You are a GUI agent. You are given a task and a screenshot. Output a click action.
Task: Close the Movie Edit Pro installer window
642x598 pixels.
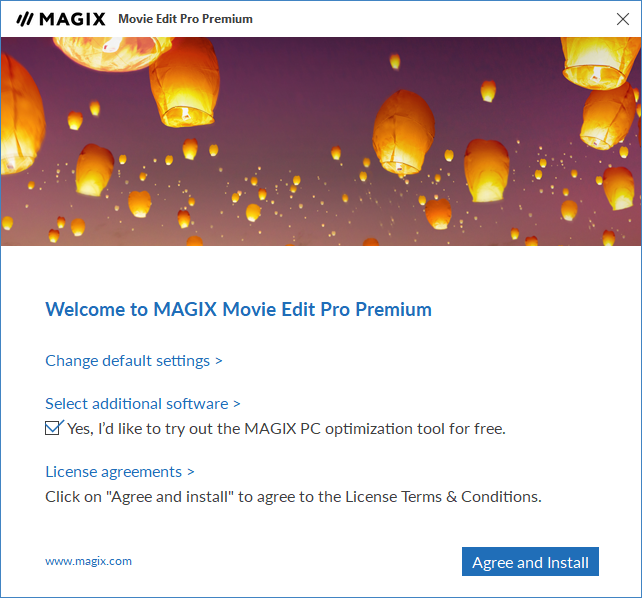tap(623, 19)
